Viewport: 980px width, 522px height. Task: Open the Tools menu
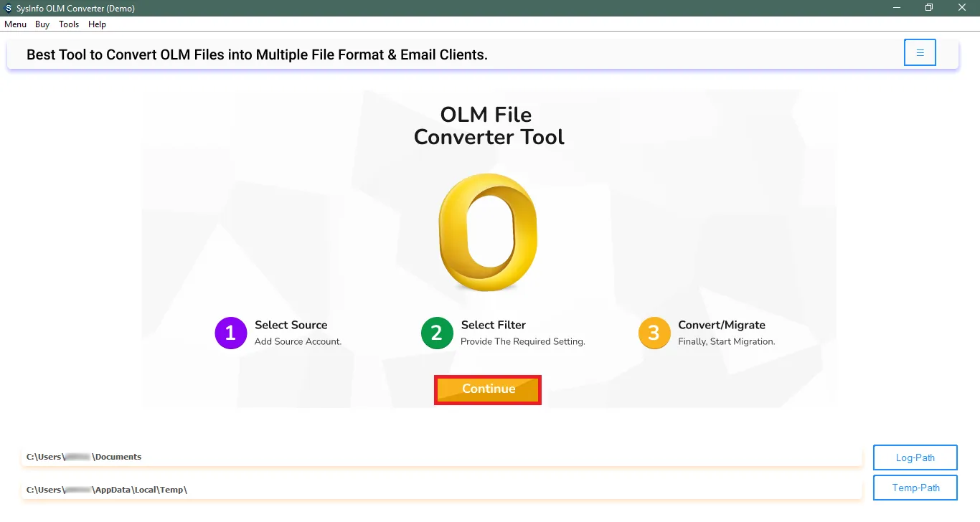[68, 24]
